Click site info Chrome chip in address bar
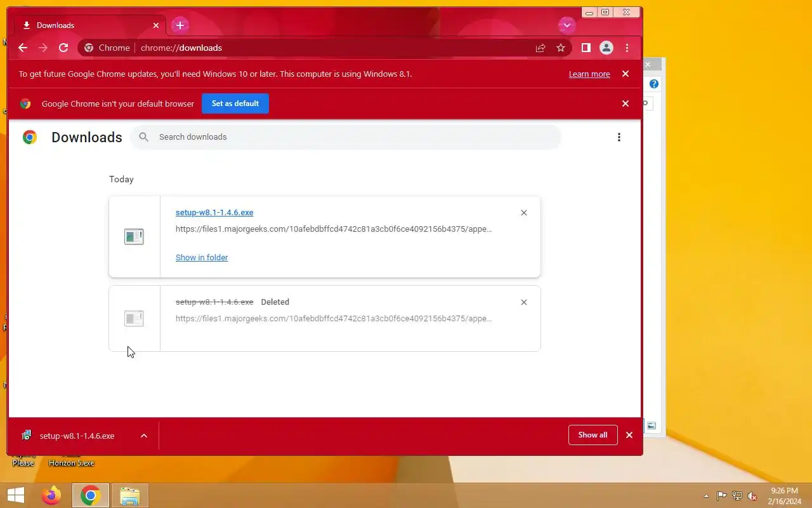 (x=107, y=48)
